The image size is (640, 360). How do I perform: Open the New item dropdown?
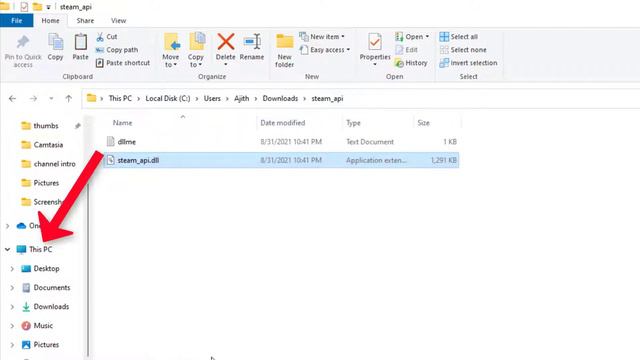322,37
